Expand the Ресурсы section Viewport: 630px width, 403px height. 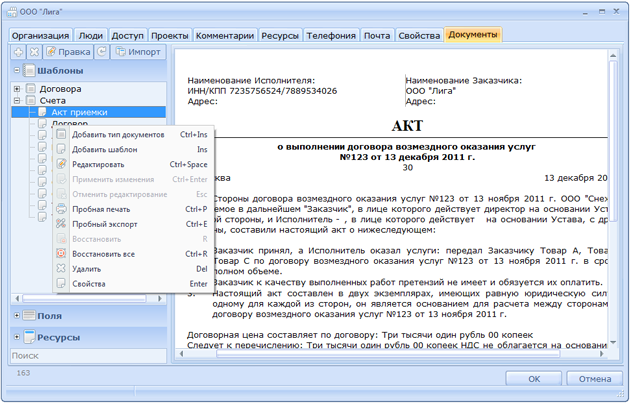point(17,337)
